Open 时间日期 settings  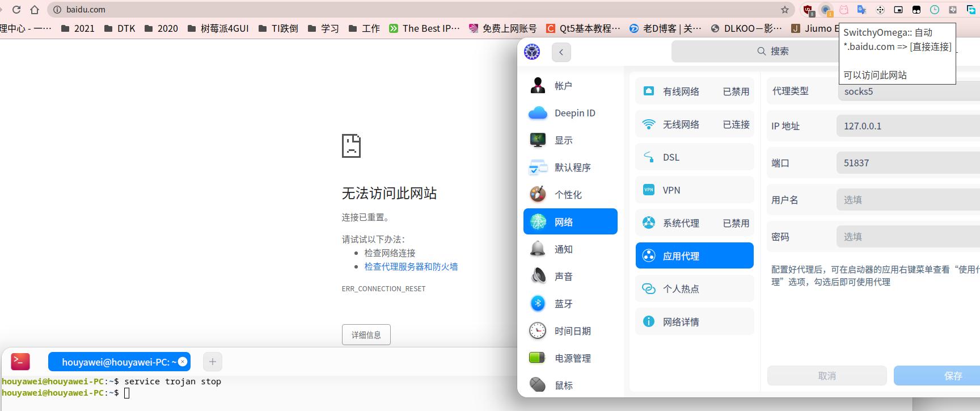(571, 331)
